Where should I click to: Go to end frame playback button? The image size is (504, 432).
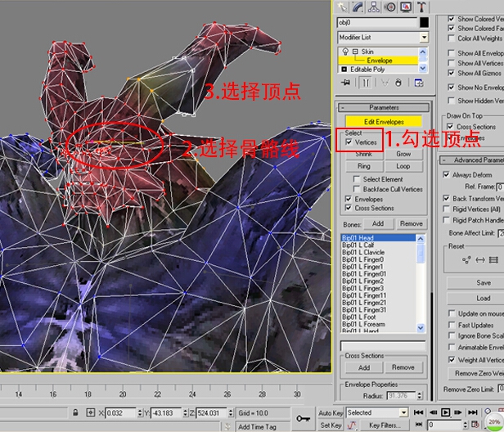coord(473,412)
